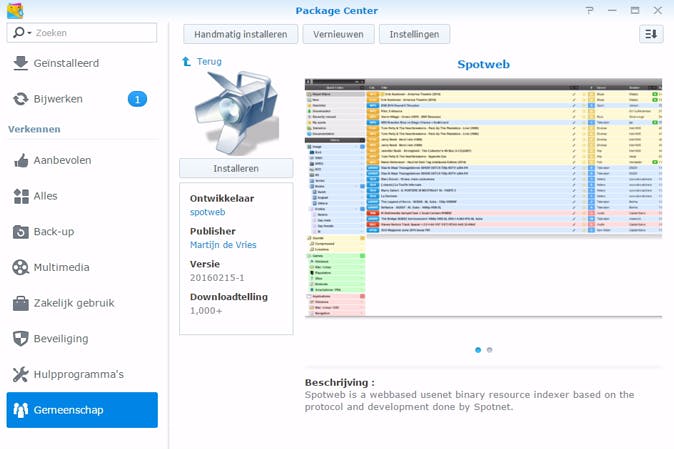
Task: Click the version value 20160215-1
Action: (x=217, y=278)
